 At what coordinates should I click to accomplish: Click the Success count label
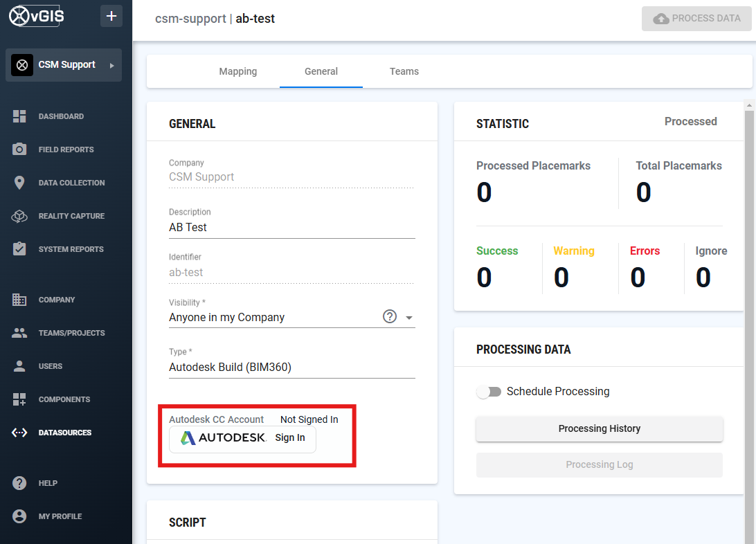pyautogui.click(x=497, y=251)
